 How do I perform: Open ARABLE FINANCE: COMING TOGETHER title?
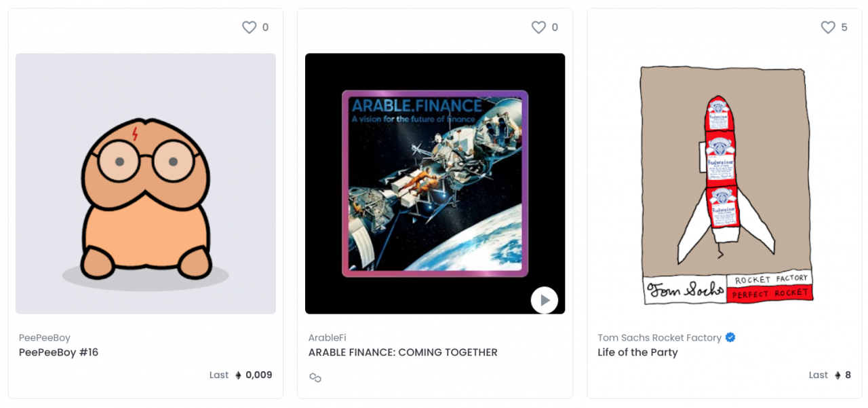403,352
